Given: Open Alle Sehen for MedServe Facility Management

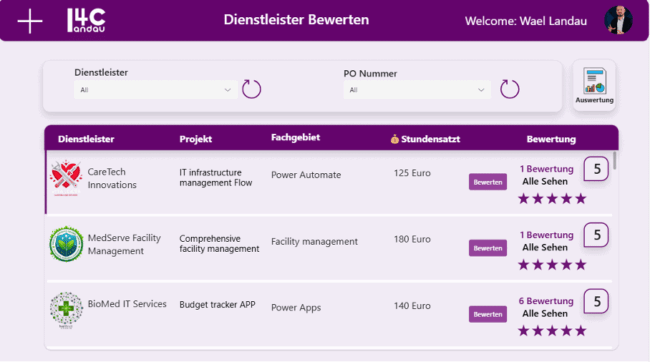Looking at the screenshot, I should [545, 248].
